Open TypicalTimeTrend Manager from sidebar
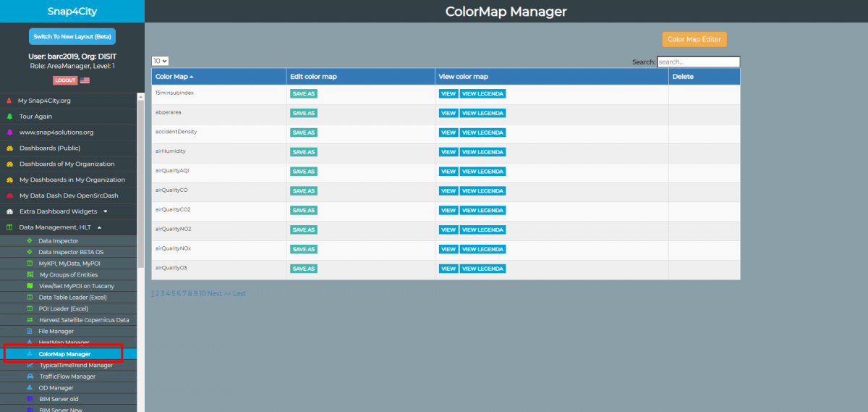868x412 pixels. pos(76,365)
